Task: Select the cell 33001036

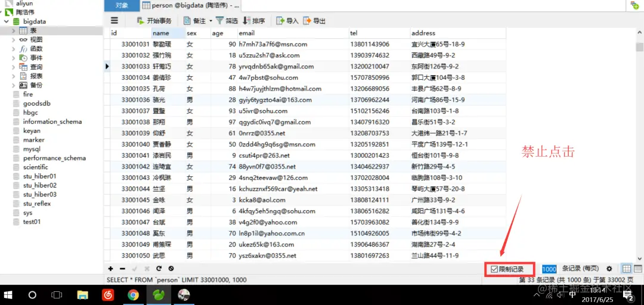Action: (131, 99)
